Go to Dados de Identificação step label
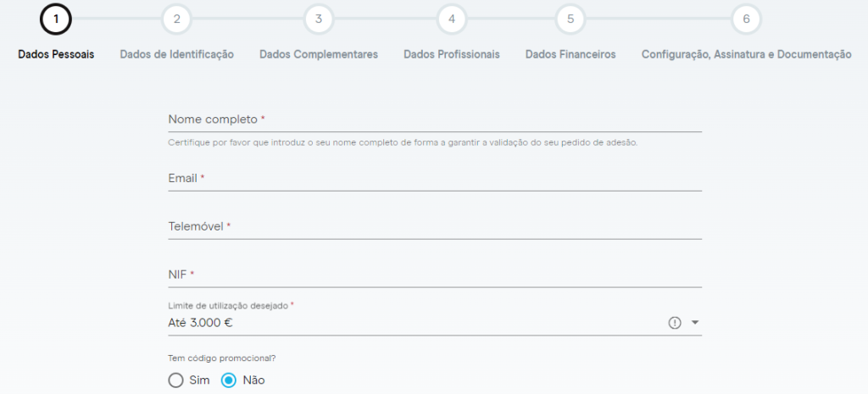The image size is (868, 394). (x=176, y=54)
